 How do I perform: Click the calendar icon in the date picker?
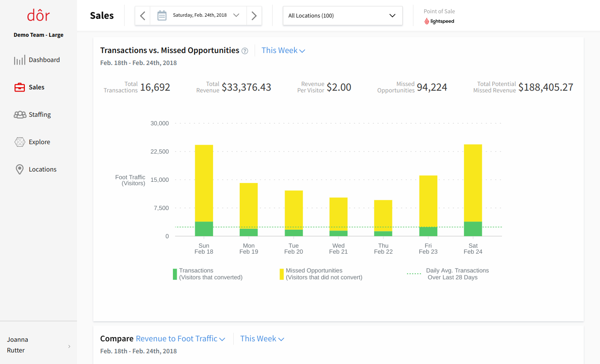[x=162, y=15]
